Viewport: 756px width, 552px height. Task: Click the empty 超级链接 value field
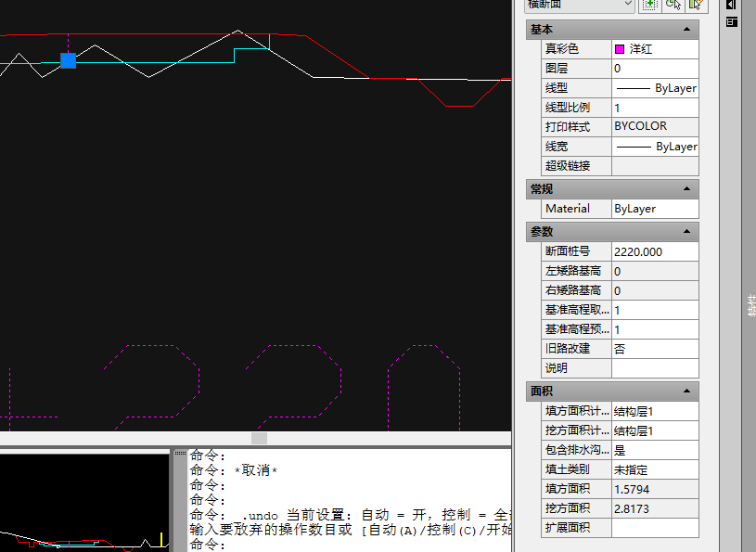[x=655, y=166]
